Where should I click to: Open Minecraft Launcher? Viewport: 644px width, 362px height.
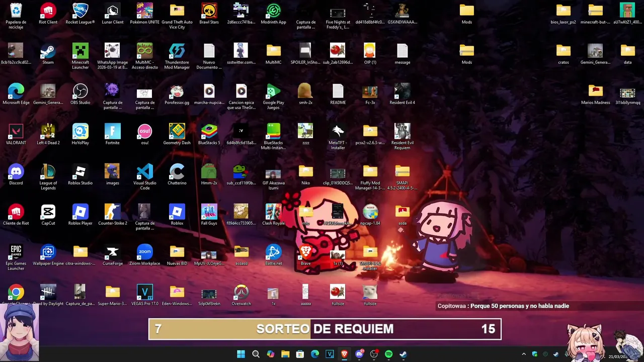click(80, 56)
